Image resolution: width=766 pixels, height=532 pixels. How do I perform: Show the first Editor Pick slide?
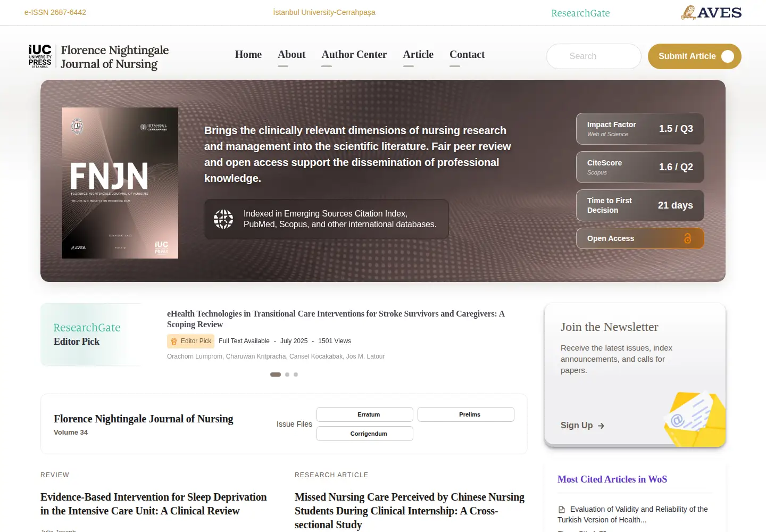276,375
